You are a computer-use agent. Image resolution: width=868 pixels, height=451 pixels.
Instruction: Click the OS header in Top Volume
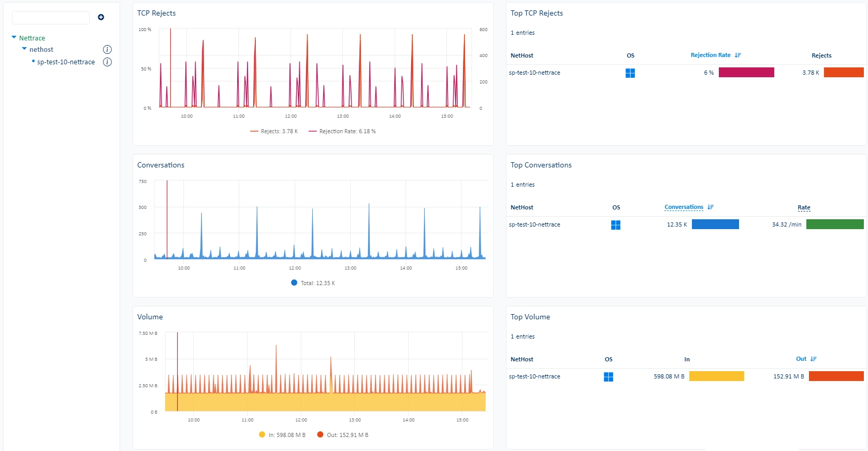[609, 359]
